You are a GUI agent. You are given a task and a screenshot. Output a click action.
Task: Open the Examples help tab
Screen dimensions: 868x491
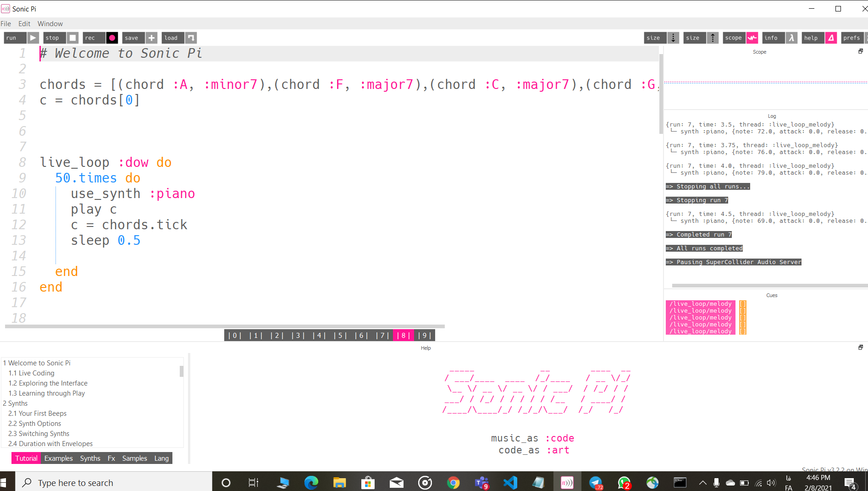(59, 458)
